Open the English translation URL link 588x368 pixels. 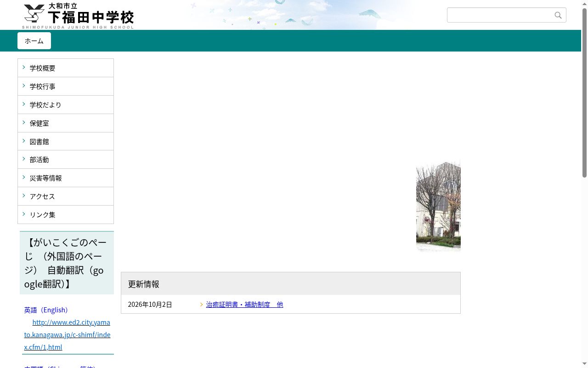pos(68,334)
